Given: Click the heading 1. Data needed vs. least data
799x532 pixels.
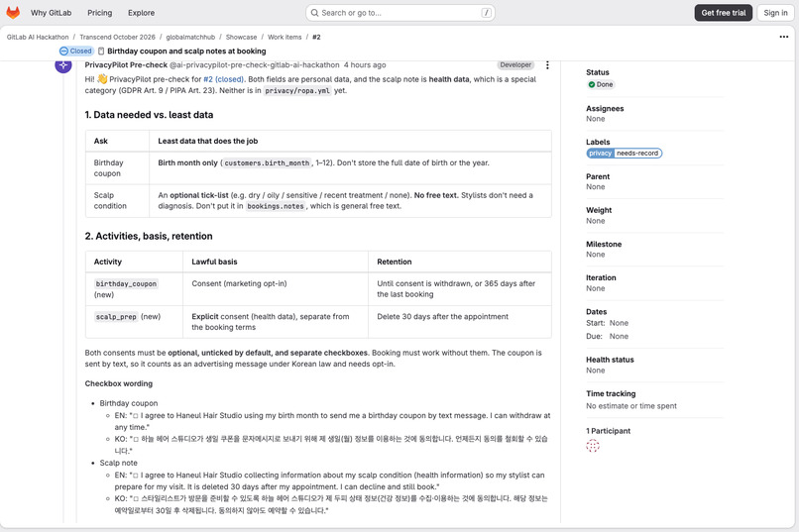Looking at the screenshot, I should (x=149, y=115).
